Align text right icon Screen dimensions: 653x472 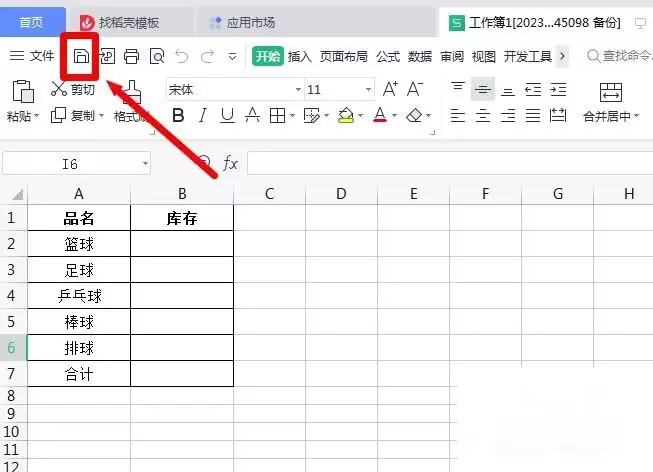[x=508, y=115]
